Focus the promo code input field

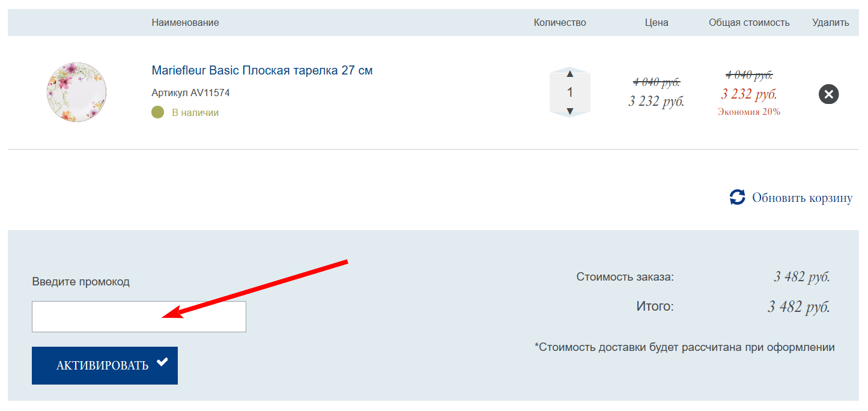tap(139, 317)
